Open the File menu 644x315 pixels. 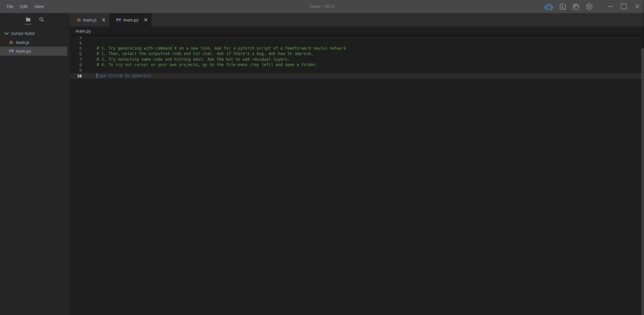(x=10, y=7)
